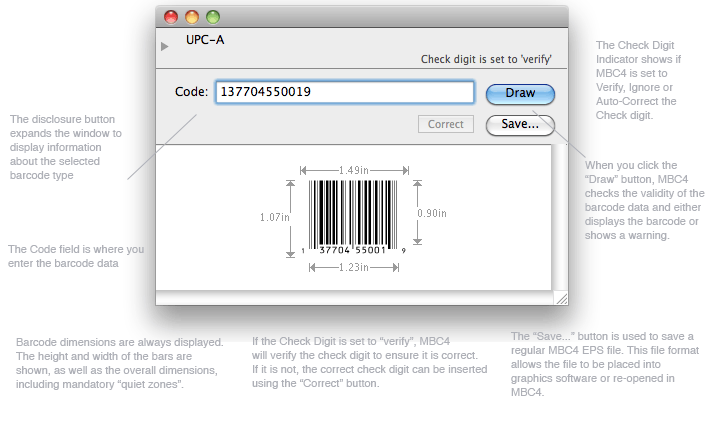Viewport: 709px width, 425px height.
Task: Click the Code input field
Action: point(345,92)
